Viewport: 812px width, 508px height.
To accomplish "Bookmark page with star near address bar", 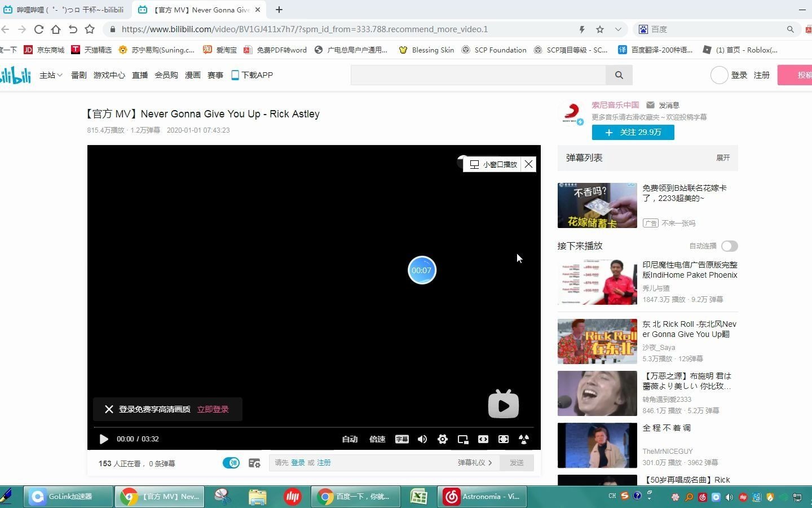I will click(x=600, y=29).
